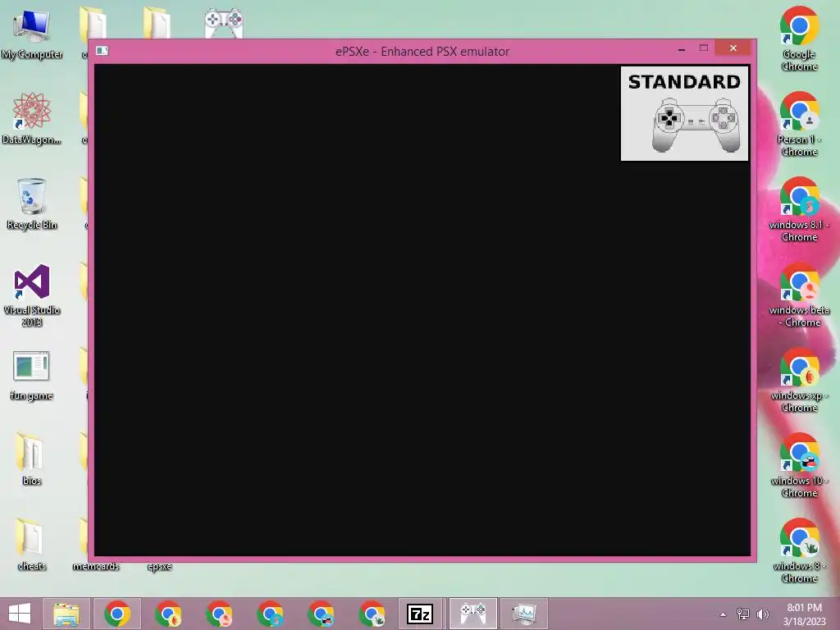Image resolution: width=840 pixels, height=630 pixels.
Task: Select the fun game desktop icon
Action: (x=32, y=376)
